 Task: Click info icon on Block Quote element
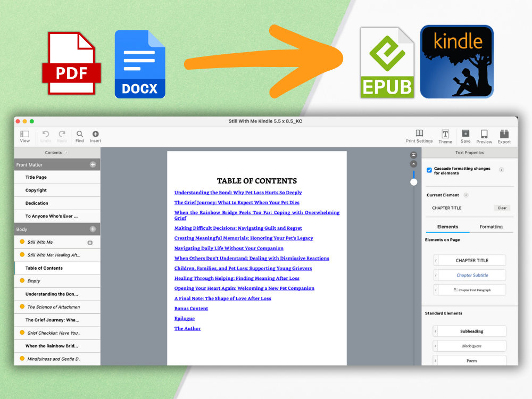(x=435, y=346)
